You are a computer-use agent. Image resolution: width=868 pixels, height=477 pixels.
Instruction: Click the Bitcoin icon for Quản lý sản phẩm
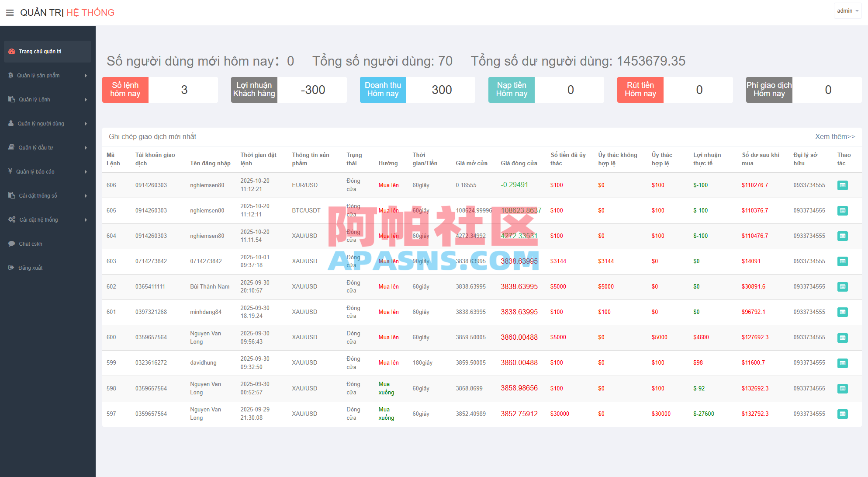[10, 75]
